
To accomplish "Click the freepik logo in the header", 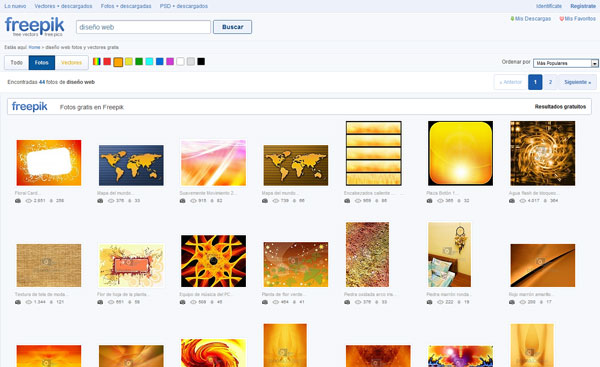I will (x=34, y=26).
